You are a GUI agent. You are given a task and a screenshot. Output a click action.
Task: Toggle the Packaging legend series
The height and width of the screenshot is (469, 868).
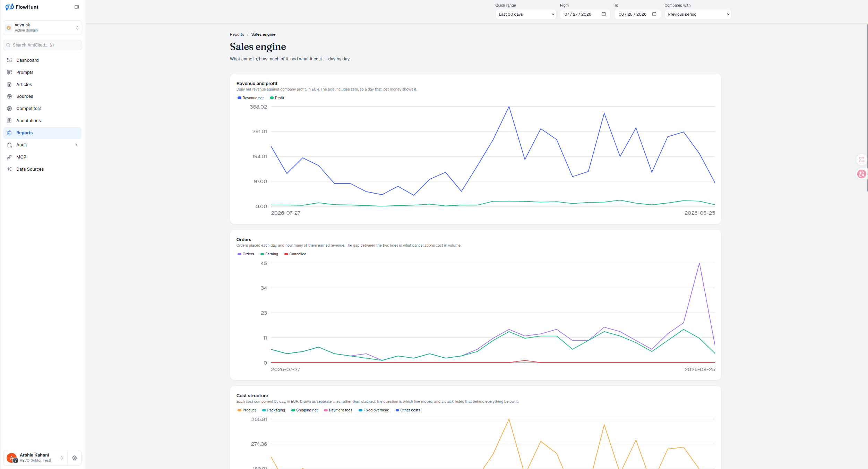[x=274, y=410]
